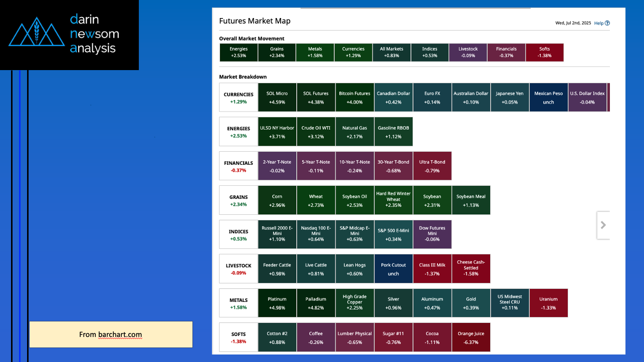This screenshot has width=644, height=362.
Task: Click the Crude Oil WTI tile
Action: point(316,132)
